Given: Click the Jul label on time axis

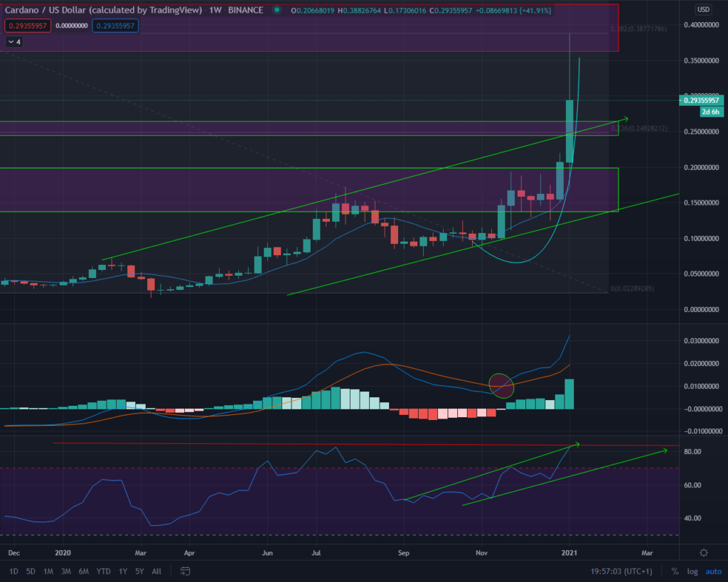Looking at the screenshot, I should pyautogui.click(x=316, y=553).
